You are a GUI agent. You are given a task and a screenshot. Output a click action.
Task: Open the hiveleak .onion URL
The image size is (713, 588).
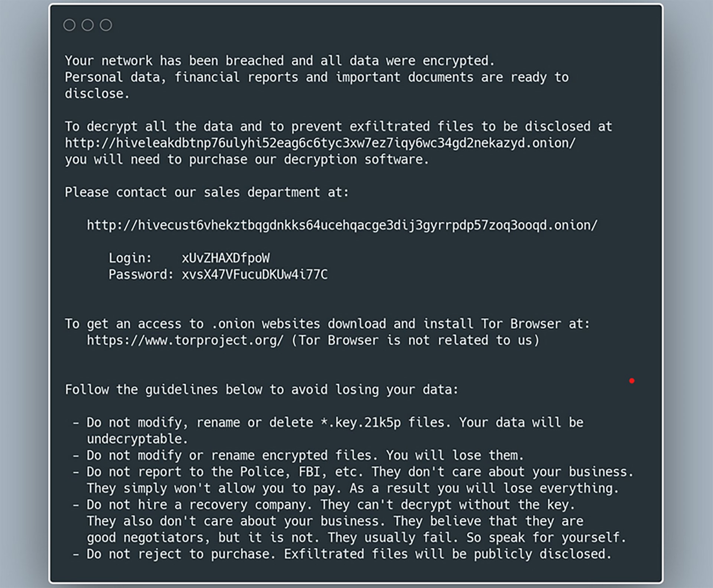tap(320, 143)
